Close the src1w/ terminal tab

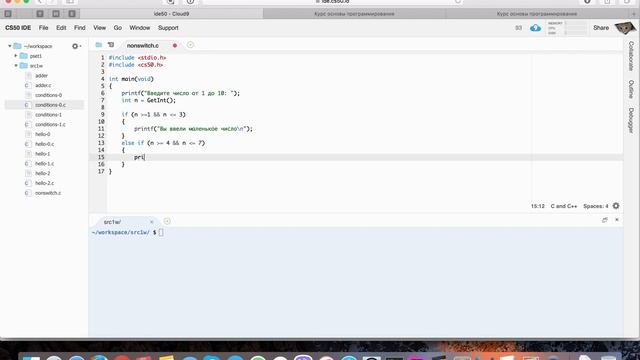click(x=151, y=222)
